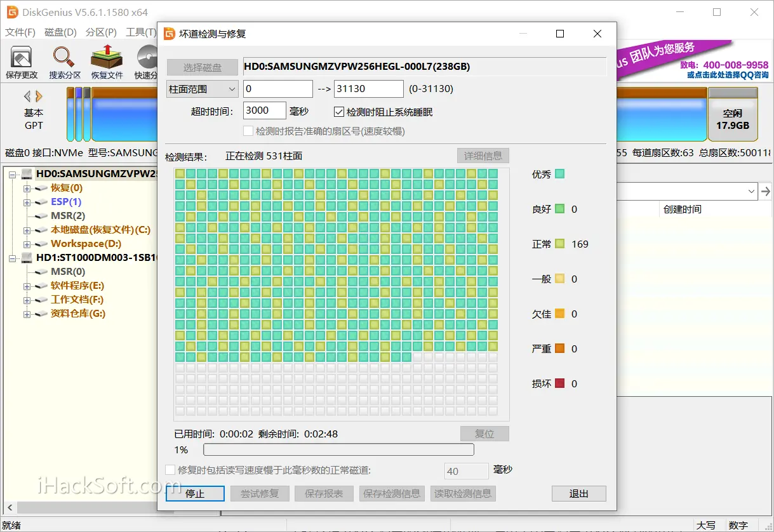
Task: Click the DiskGenius logo in main title bar
Action: coord(12,12)
